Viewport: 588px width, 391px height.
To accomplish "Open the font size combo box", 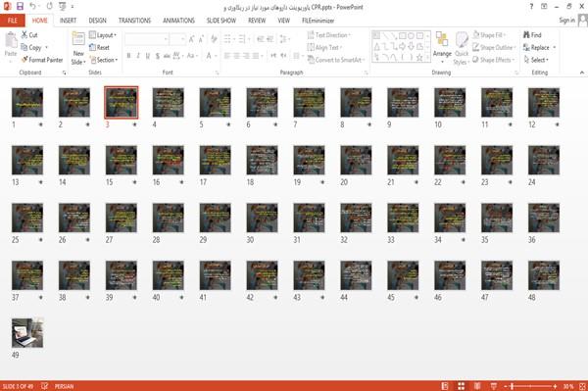I will 177,39.
